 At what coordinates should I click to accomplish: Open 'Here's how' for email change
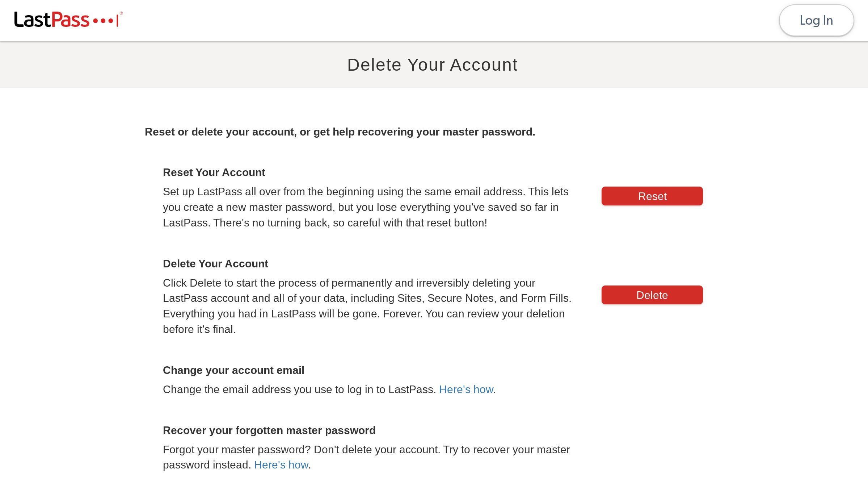click(466, 389)
